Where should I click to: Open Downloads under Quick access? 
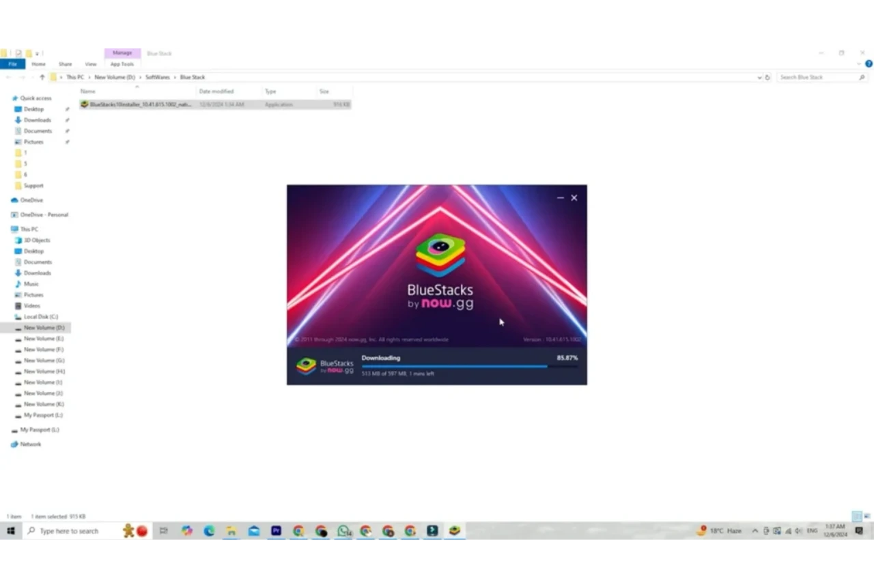37,120
